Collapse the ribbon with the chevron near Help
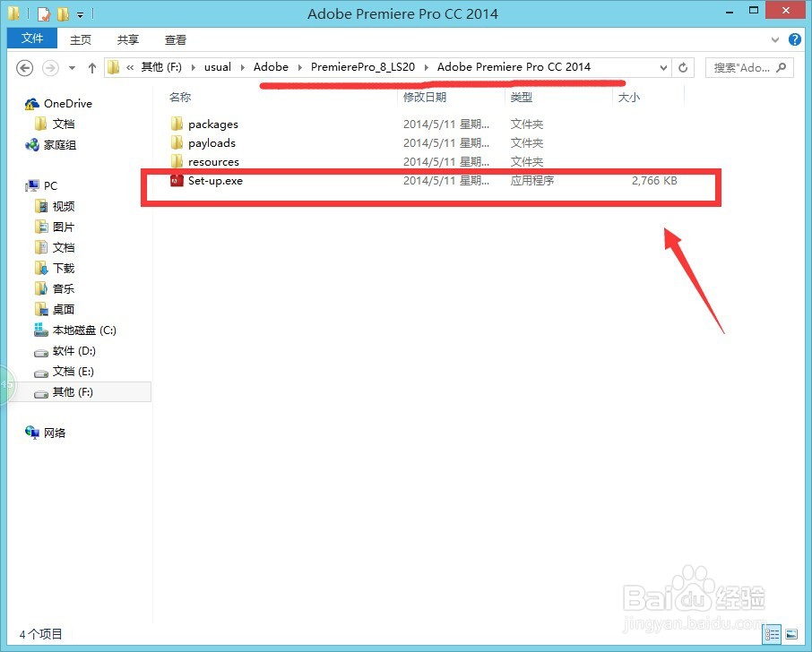The height and width of the screenshot is (652, 812). pyautogui.click(x=774, y=39)
